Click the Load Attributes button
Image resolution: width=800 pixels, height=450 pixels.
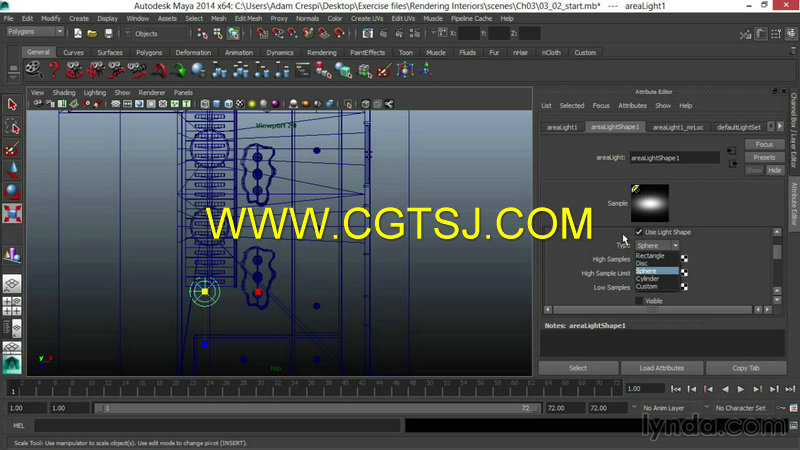pyautogui.click(x=662, y=368)
